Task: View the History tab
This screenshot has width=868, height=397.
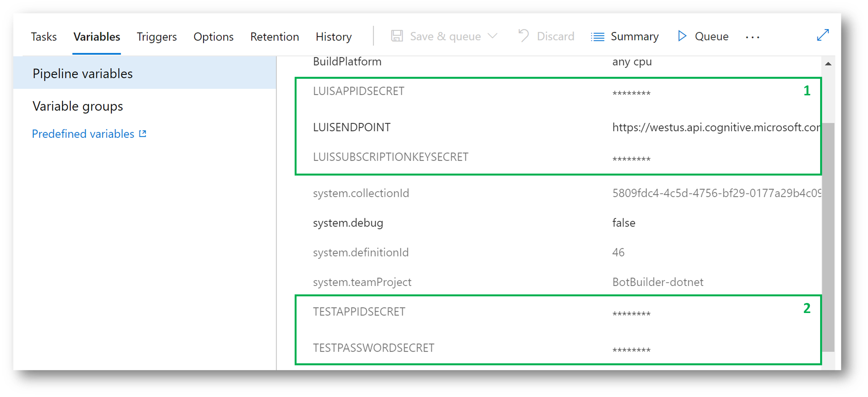Action: (333, 37)
